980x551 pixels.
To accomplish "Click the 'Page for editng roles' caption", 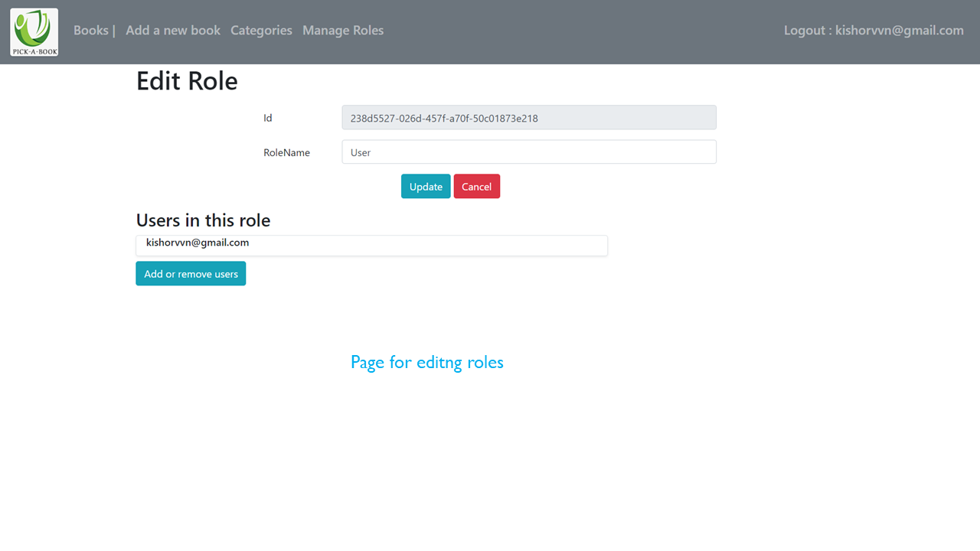I will pyautogui.click(x=427, y=362).
